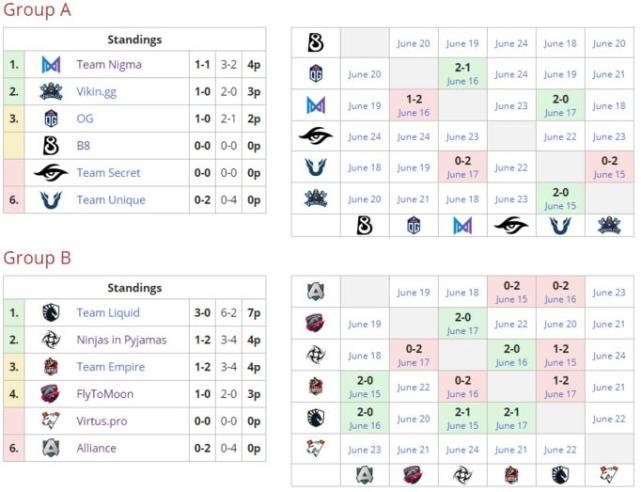
Task: Click Alliance logo in Group B standings
Action: [x=51, y=448]
